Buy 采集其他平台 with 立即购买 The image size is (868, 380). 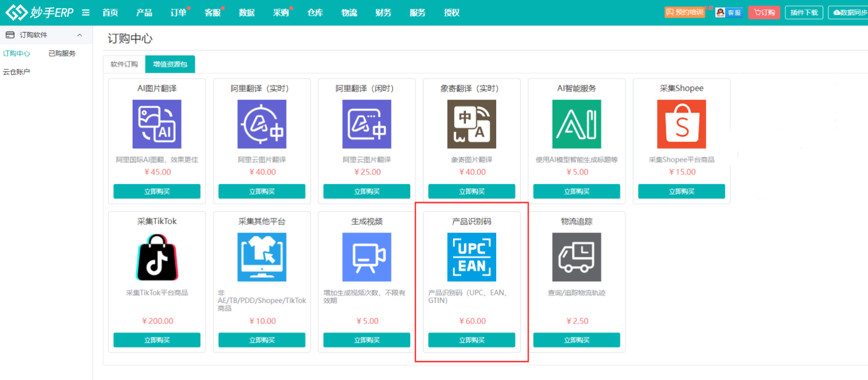tap(262, 340)
